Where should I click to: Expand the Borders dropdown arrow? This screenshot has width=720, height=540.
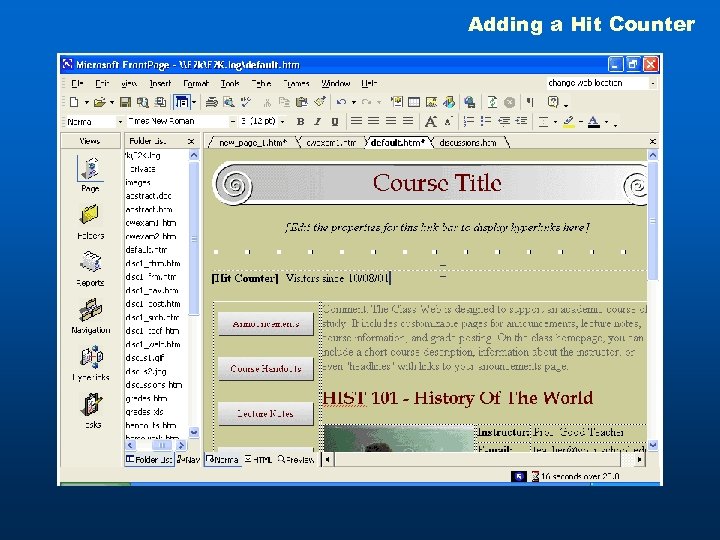555,122
